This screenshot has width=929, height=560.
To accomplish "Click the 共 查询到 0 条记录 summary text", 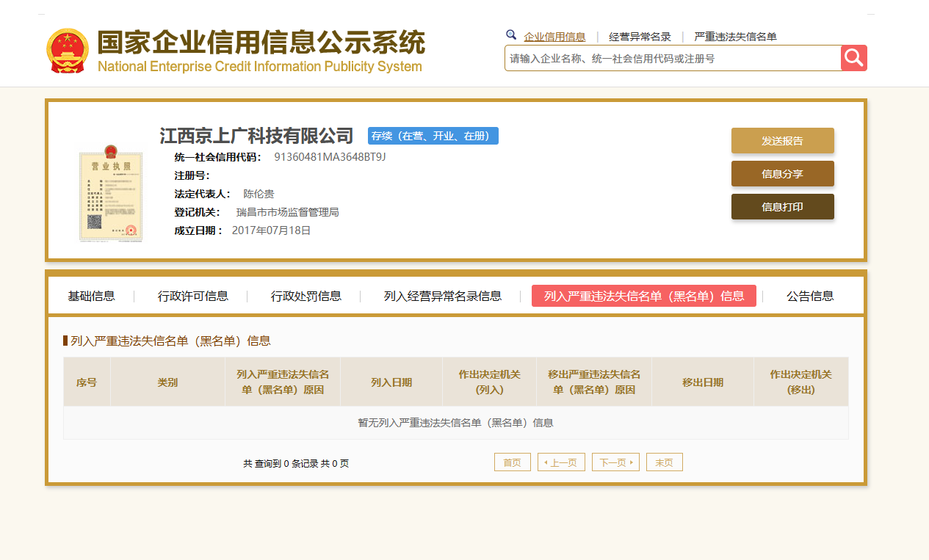I will 296,464.
